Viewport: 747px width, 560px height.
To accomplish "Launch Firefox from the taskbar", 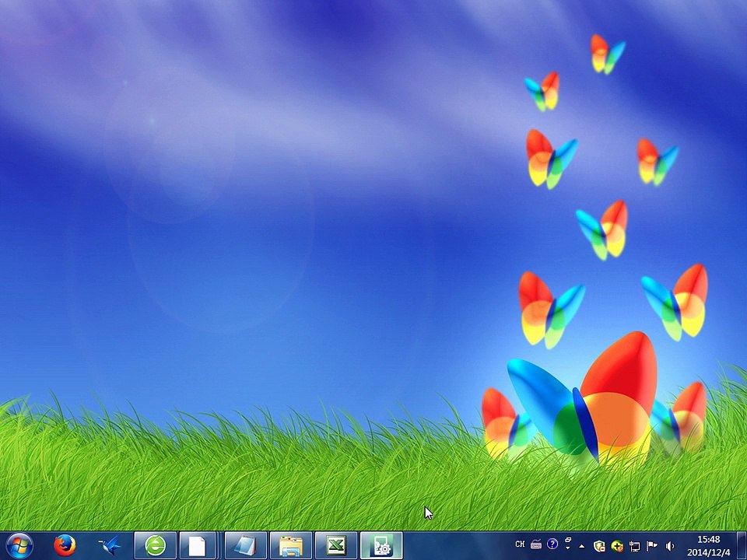I will click(65, 546).
